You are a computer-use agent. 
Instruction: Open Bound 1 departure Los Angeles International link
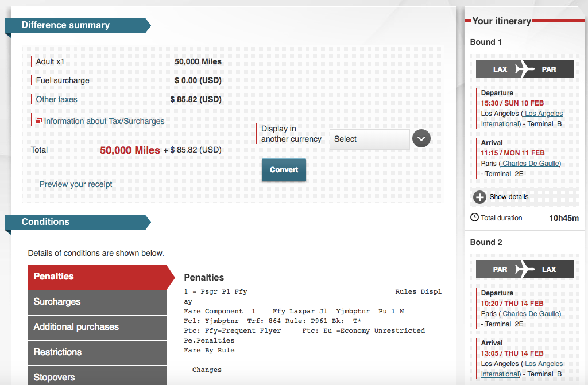(543, 114)
